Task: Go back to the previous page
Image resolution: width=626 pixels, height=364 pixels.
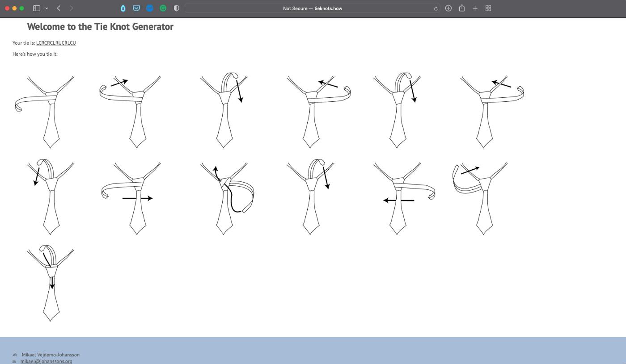Action: [x=59, y=8]
